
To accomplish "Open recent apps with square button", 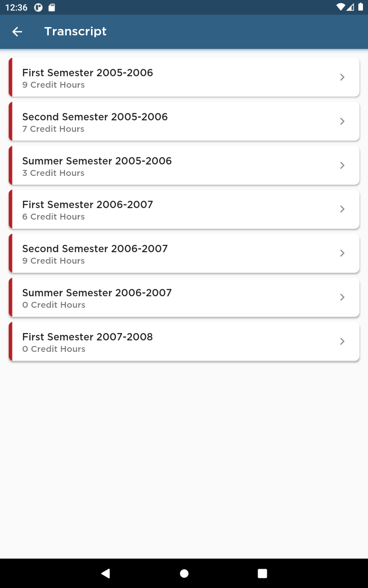I will click(262, 573).
